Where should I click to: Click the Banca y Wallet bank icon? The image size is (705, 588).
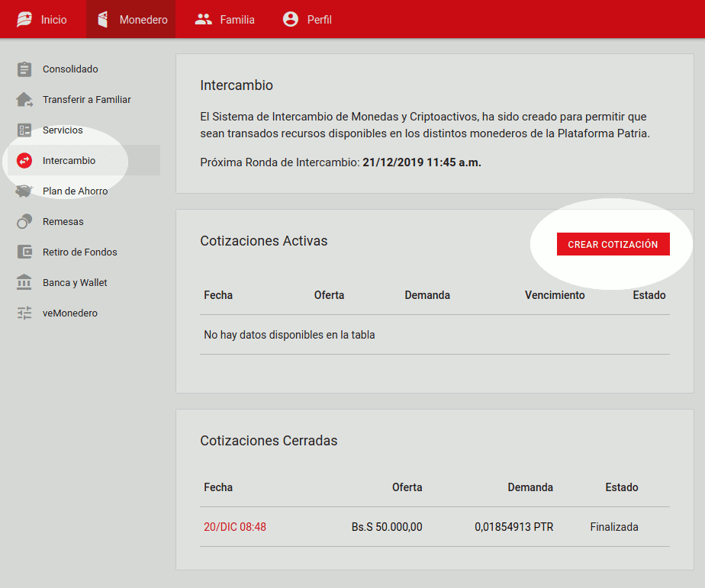24,283
